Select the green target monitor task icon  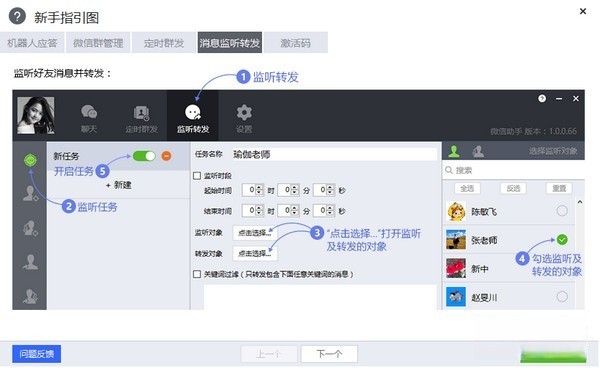tap(30, 160)
